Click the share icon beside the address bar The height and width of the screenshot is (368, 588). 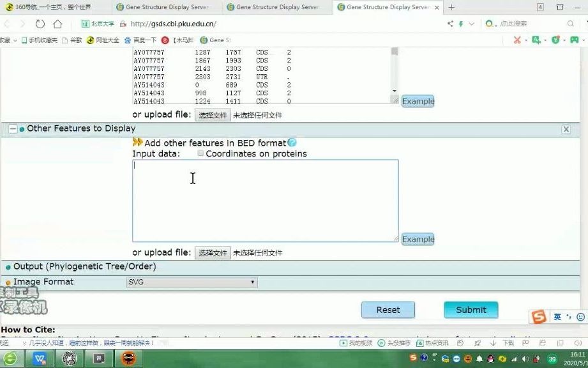click(450, 24)
